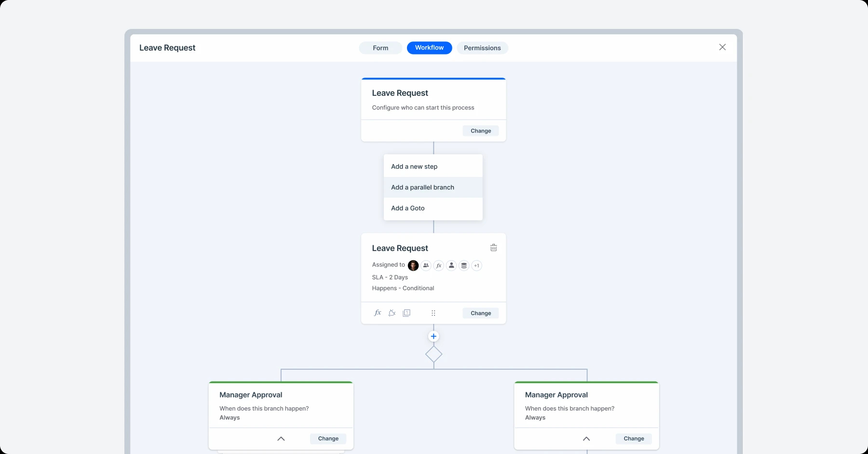Collapse the right Manager Approval branch chevron
The image size is (868, 454).
point(586,439)
